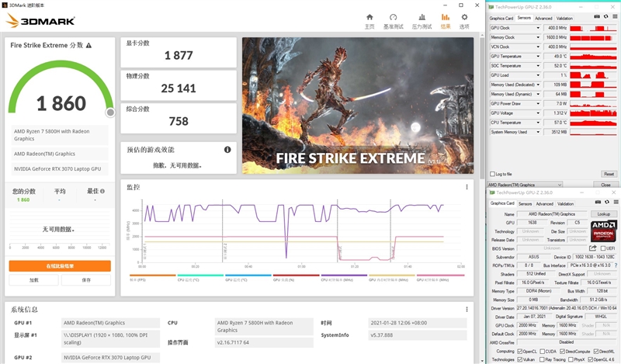Click the GPU Load sensor graph in GPU-Z
621x364 pixels.
[593, 75]
